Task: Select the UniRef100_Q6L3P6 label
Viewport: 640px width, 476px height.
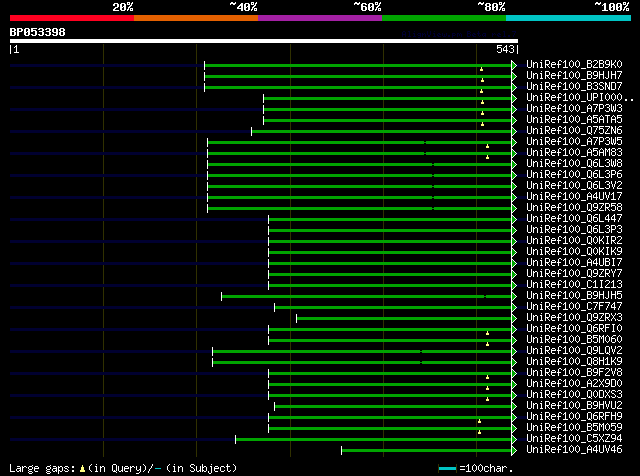Action: [574, 175]
